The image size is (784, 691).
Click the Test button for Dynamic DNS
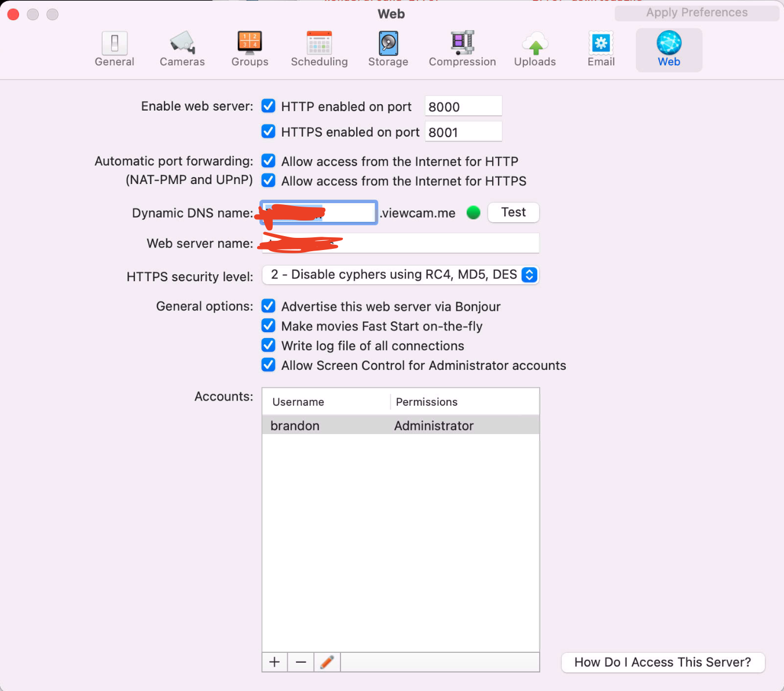pos(514,212)
